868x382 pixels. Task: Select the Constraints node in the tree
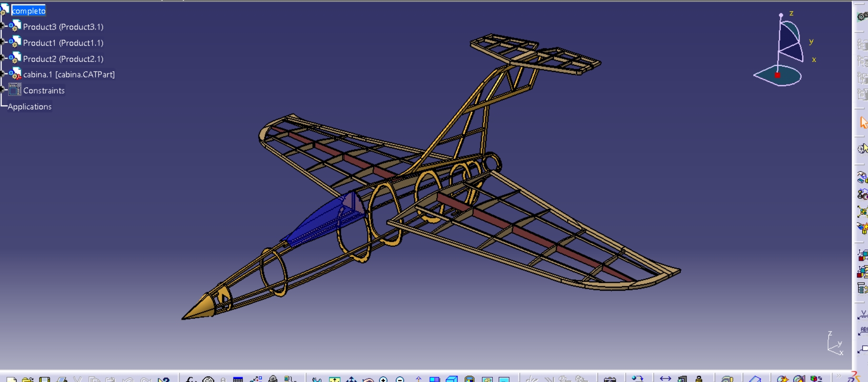tap(44, 90)
